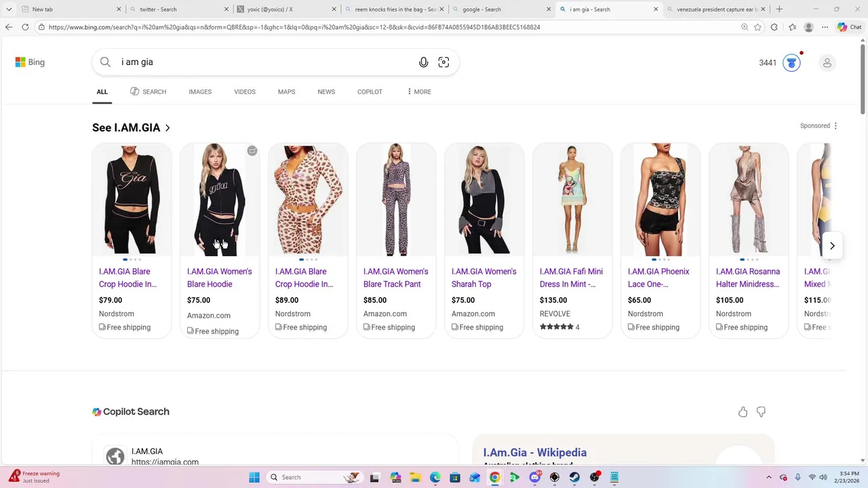Switch to the SEARCH tab
The height and width of the screenshot is (488, 868).
pos(148,91)
